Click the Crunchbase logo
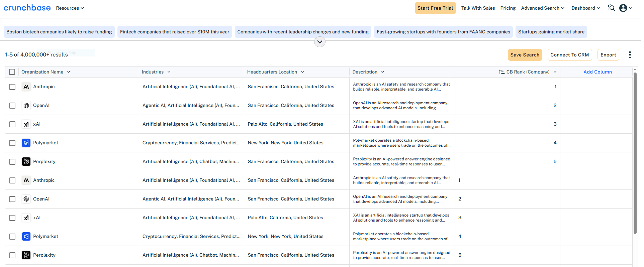This screenshot has height=267, width=644. (27, 8)
